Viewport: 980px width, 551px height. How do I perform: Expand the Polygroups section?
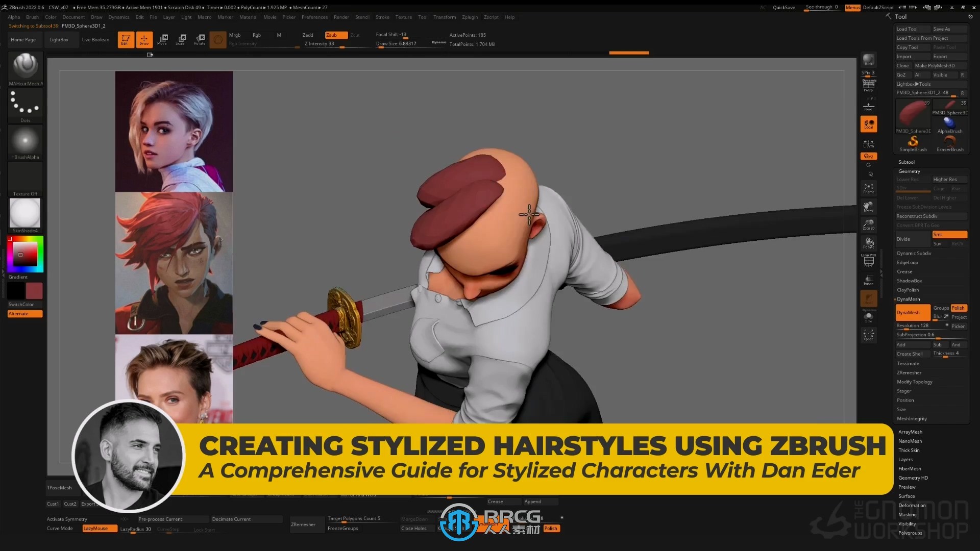[910, 533]
